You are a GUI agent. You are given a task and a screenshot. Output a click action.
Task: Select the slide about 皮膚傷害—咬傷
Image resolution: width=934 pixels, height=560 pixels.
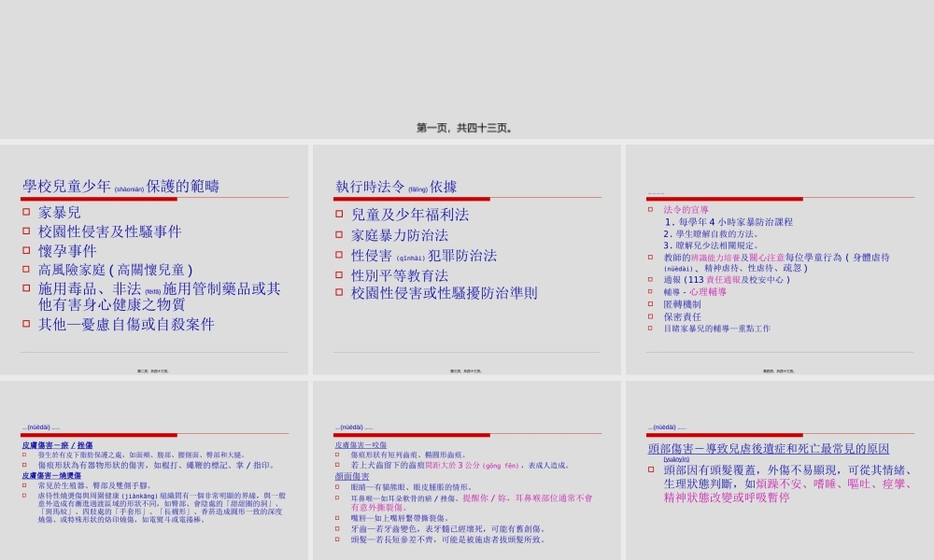click(x=467, y=476)
